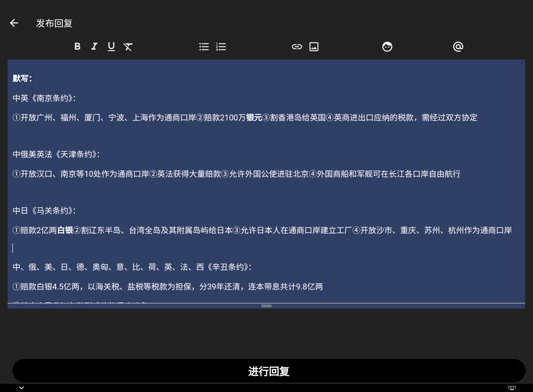Insert a numbered list
This screenshot has height=392, width=533.
[221, 47]
